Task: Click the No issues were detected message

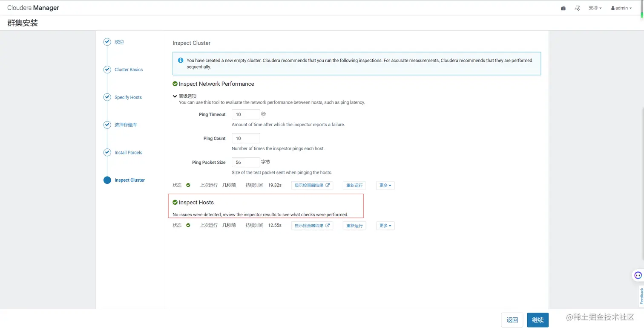Action: pyautogui.click(x=260, y=215)
